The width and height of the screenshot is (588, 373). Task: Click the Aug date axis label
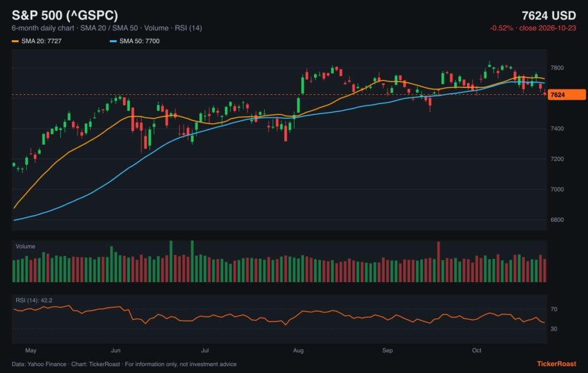point(298,351)
